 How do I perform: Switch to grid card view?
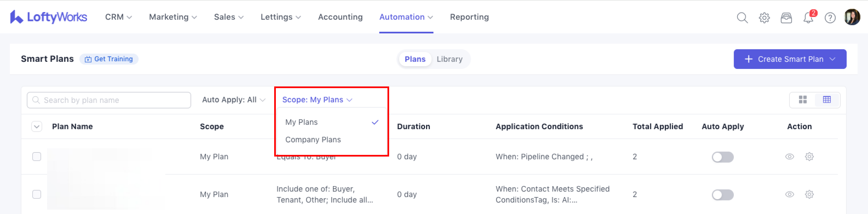coord(803,100)
